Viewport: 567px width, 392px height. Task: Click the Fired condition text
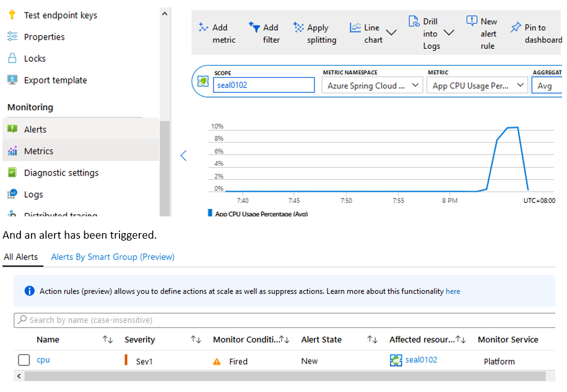pos(238,361)
